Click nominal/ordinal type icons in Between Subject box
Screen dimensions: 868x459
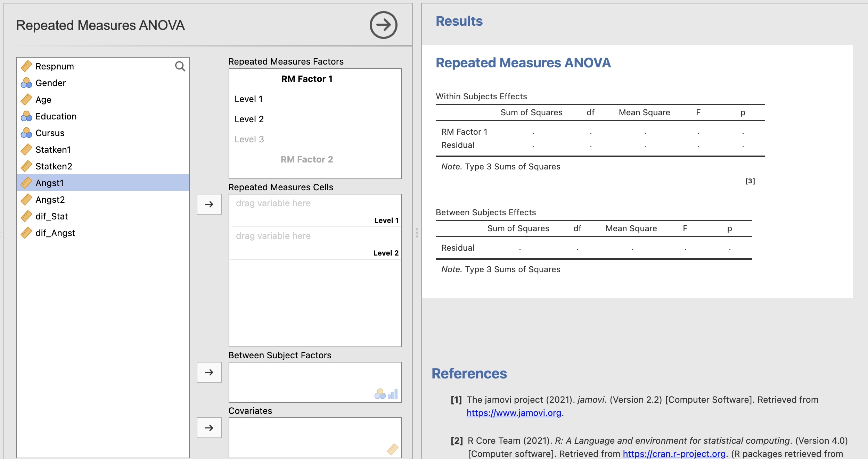point(386,394)
